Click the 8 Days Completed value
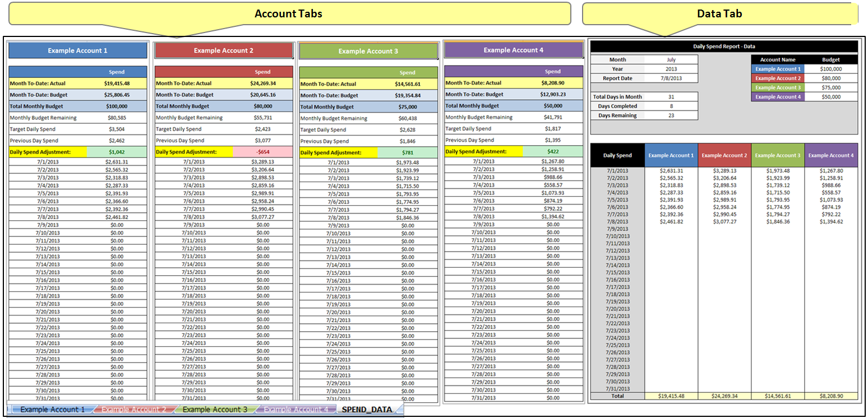The image size is (868, 418). (671, 106)
